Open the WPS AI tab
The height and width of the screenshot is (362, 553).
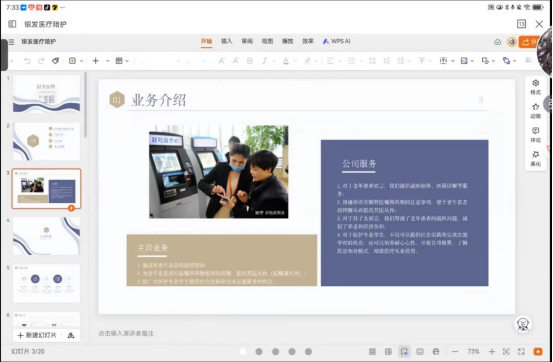[x=336, y=41]
